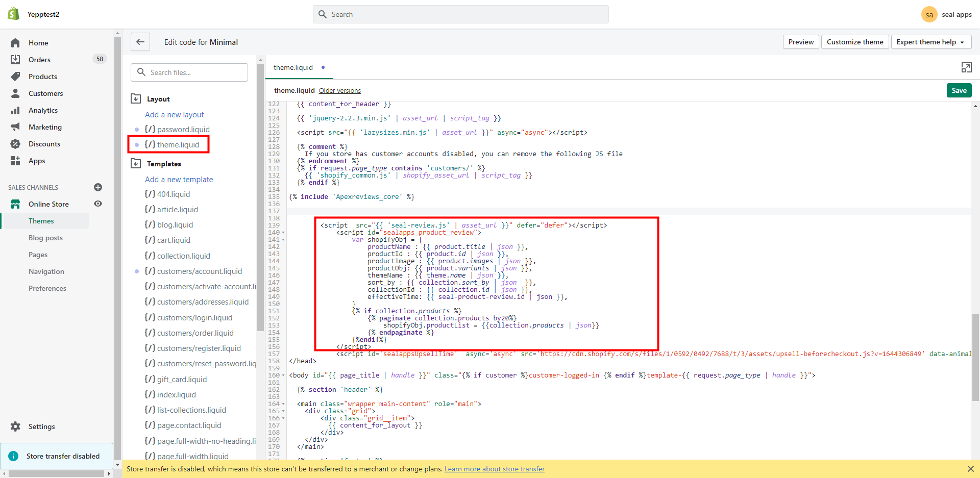Open the seal apps account menu

coord(947,14)
